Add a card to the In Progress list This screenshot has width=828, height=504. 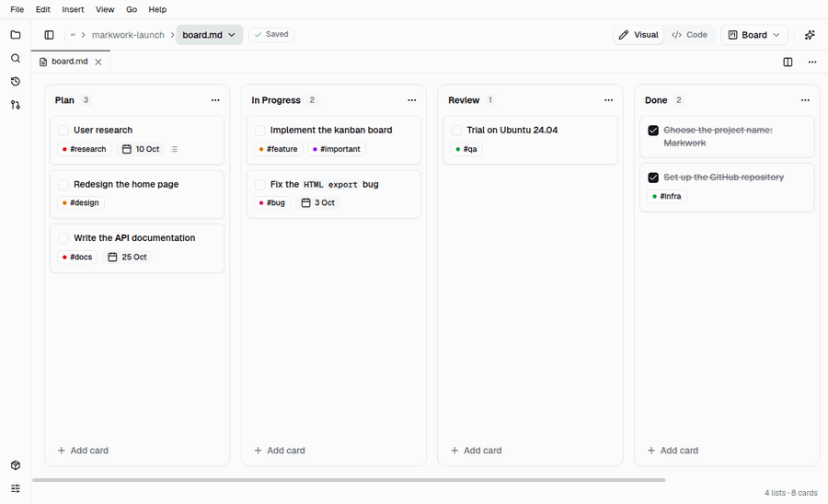point(280,450)
